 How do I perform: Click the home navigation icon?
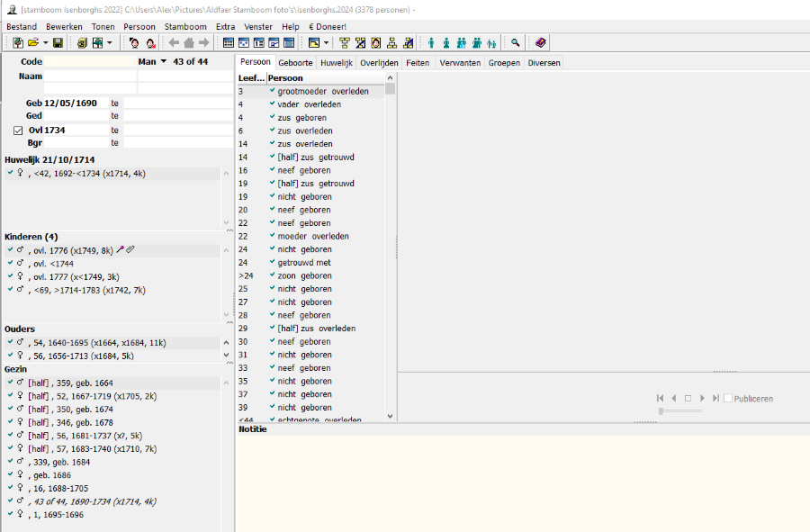(x=189, y=43)
